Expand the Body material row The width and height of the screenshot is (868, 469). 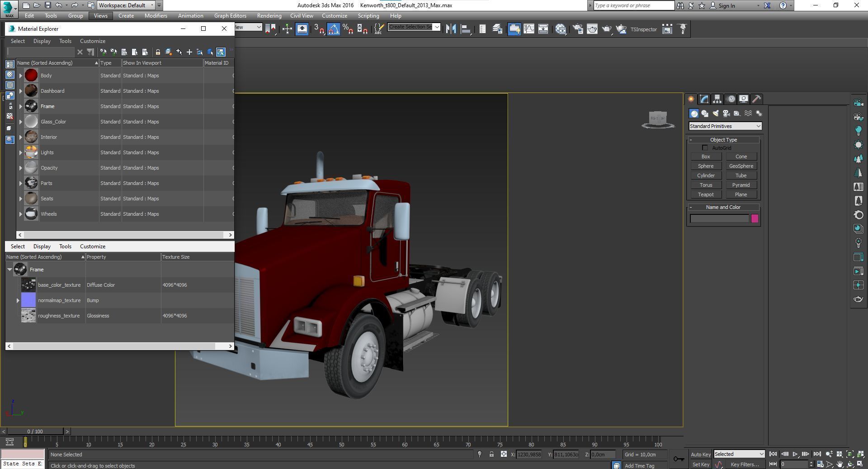20,76
